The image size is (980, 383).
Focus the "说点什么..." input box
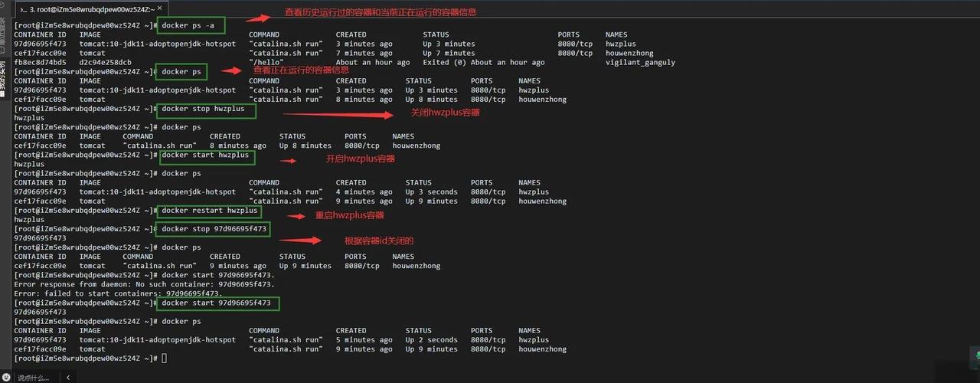34,377
